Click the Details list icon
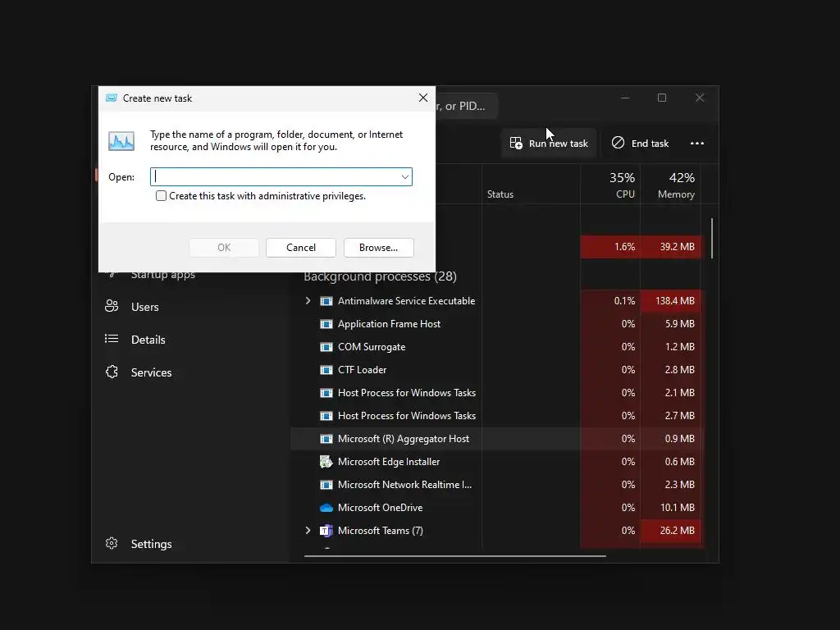840x630 pixels. [x=112, y=339]
